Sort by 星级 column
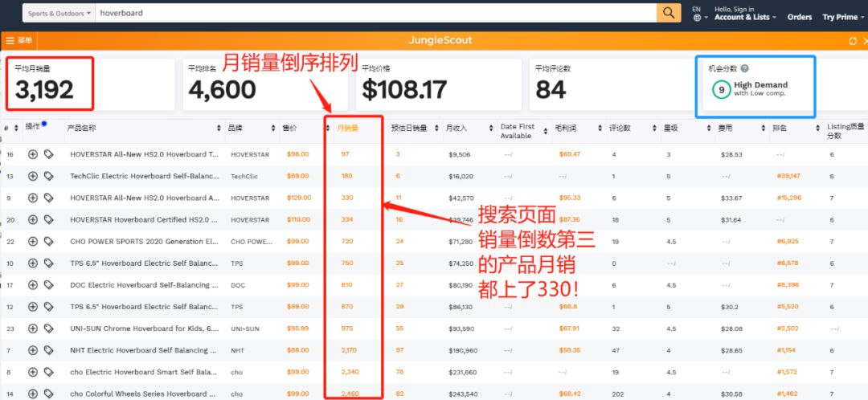Screen dimensions: 868x400 709,128
